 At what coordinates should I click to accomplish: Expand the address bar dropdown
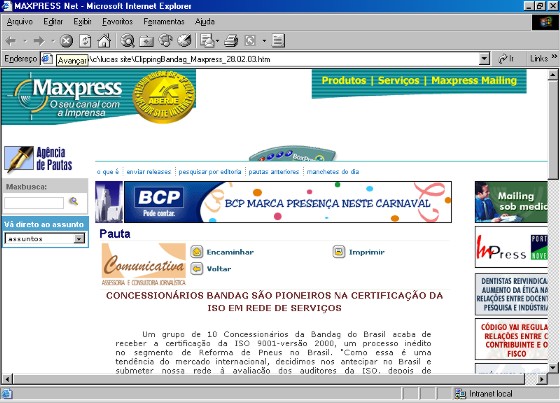[484, 59]
